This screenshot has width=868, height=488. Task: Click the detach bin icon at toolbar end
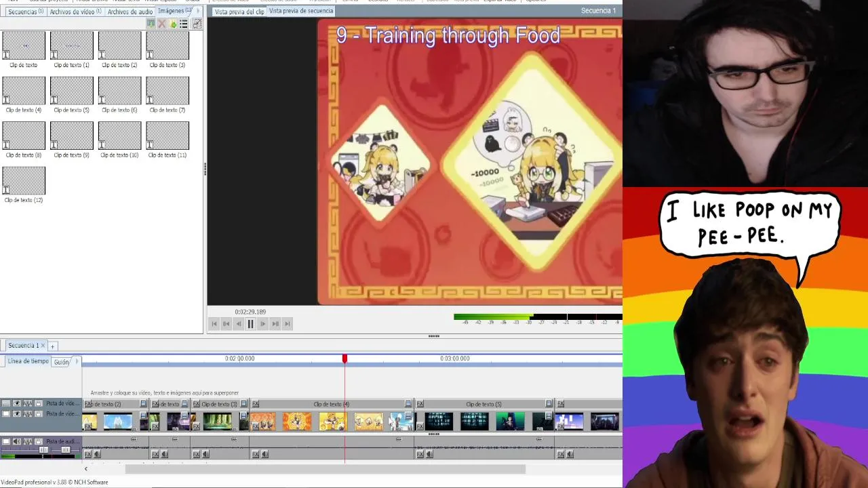(x=197, y=24)
